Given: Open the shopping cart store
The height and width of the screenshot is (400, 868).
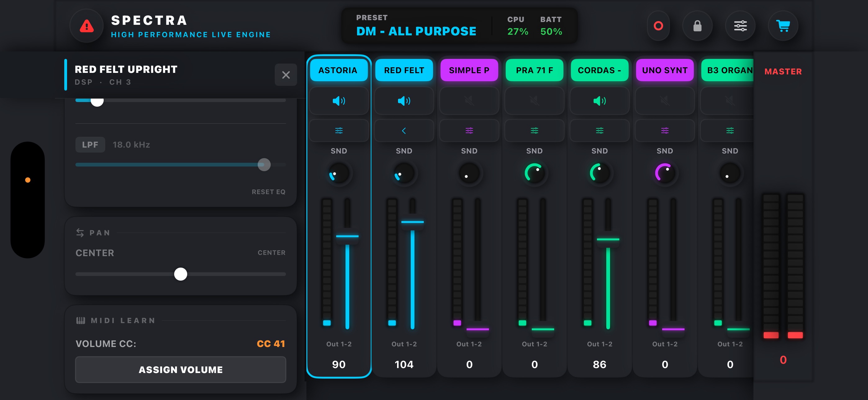Looking at the screenshot, I should tap(783, 26).
